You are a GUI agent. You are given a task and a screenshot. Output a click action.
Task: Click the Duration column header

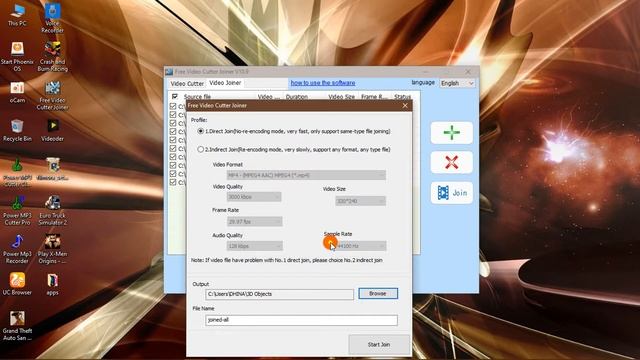(x=297, y=97)
